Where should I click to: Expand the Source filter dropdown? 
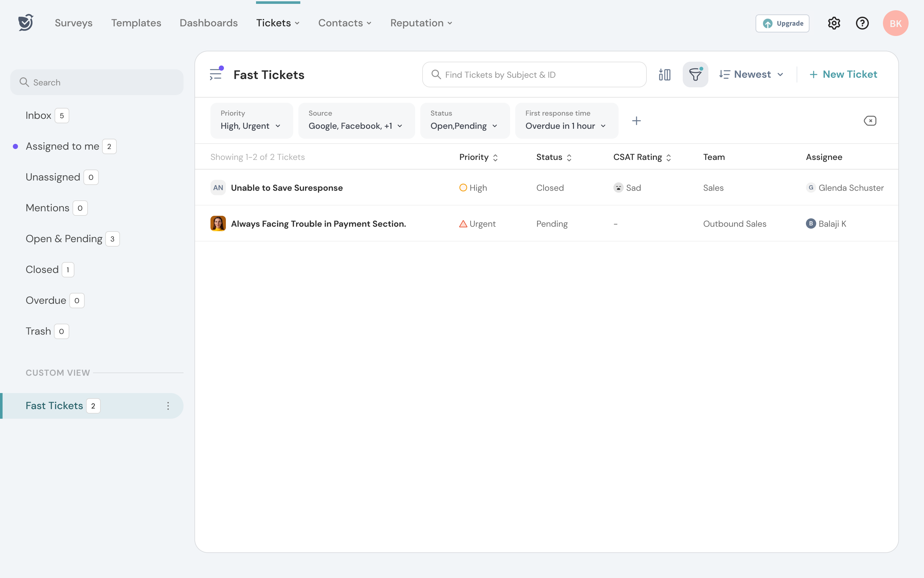coord(356,121)
